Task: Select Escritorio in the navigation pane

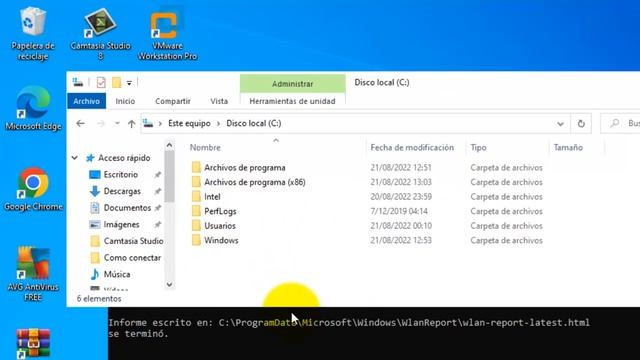Action: tap(120, 174)
